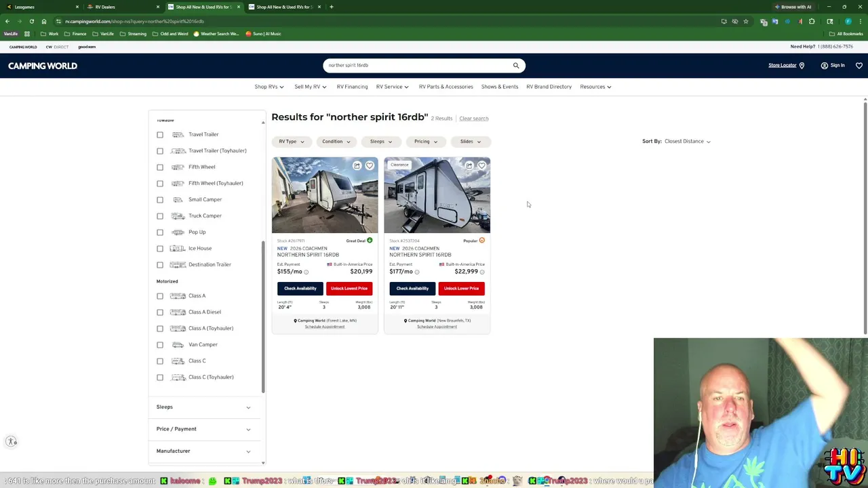Open the Sell My RV menu
Viewport: 868px width, 488px height.
311,87
